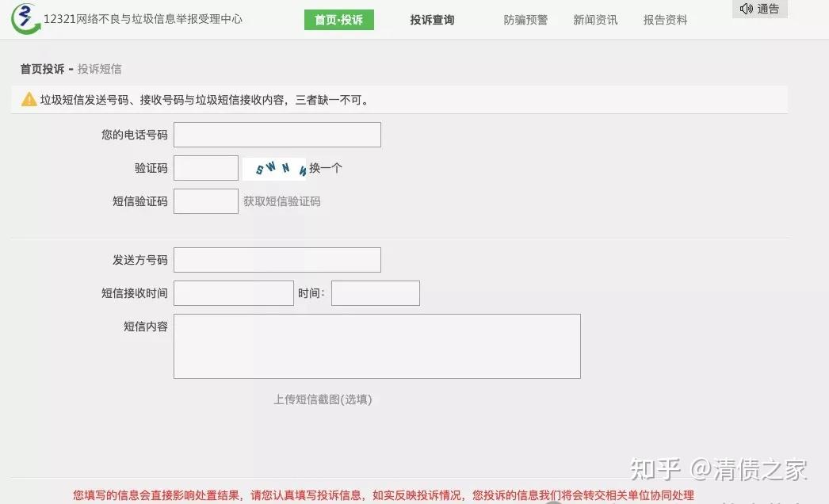
Task: Click the 时间 input field
Action: pyautogui.click(x=375, y=292)
